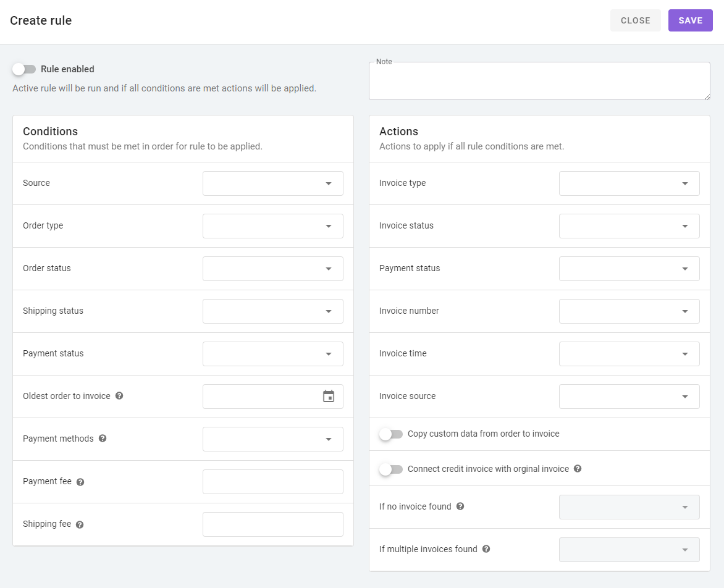The image size is (724, 588).
Task: Open the Invoice number dropdown
Action: pos(629,311)
